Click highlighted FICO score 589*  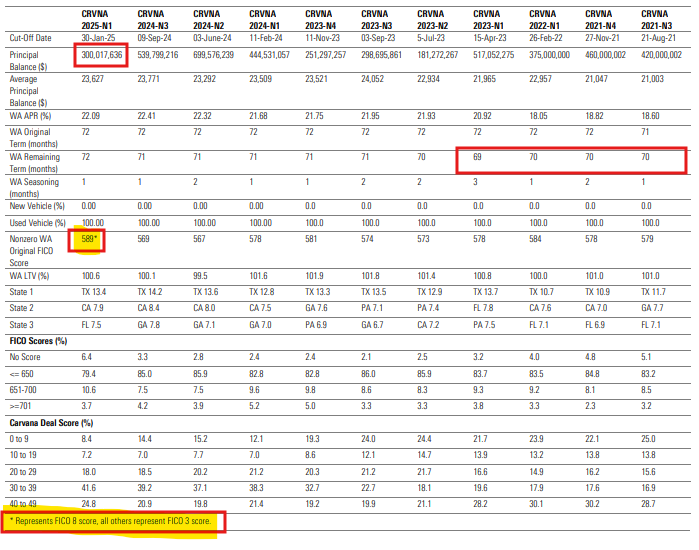point(89,239)
